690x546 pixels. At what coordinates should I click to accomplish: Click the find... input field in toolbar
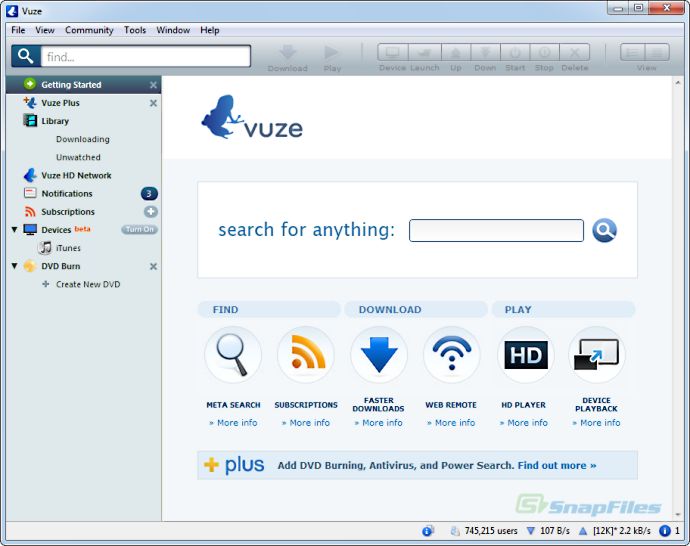pyautogui.click(x=146, y=56)
